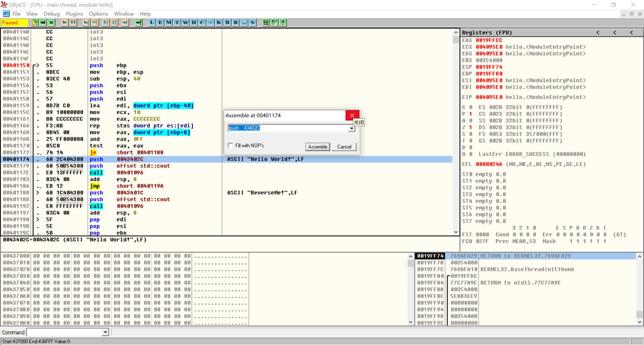Show the Breakpoints (B) window
Screen dimensions: 644x345
click(227, 22)
